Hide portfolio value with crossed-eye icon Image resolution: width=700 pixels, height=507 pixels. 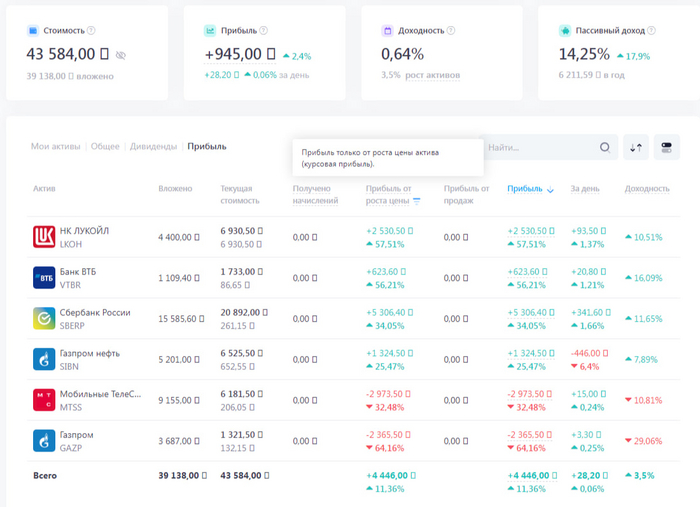click(x=121, y=55)
